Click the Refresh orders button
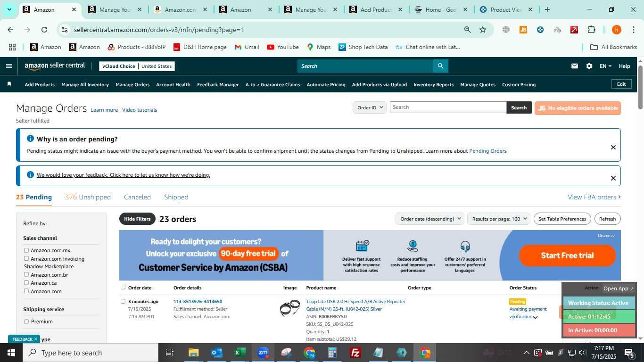Screen dimensions: 644x362 [x=607, y=219]
